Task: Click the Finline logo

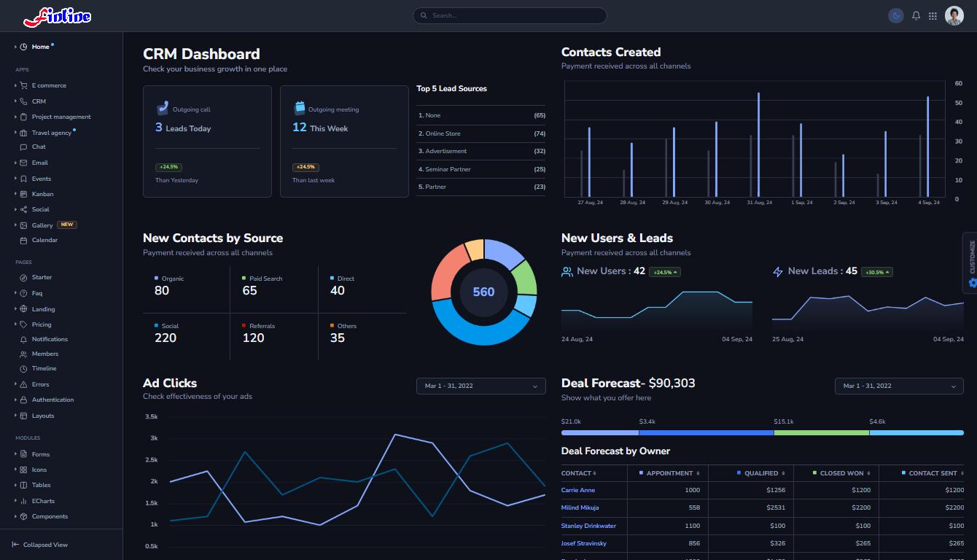Action: pos(57,15)
